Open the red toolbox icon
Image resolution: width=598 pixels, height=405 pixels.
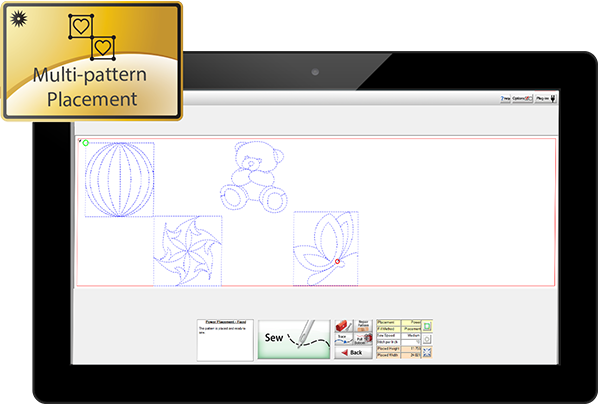344,326
